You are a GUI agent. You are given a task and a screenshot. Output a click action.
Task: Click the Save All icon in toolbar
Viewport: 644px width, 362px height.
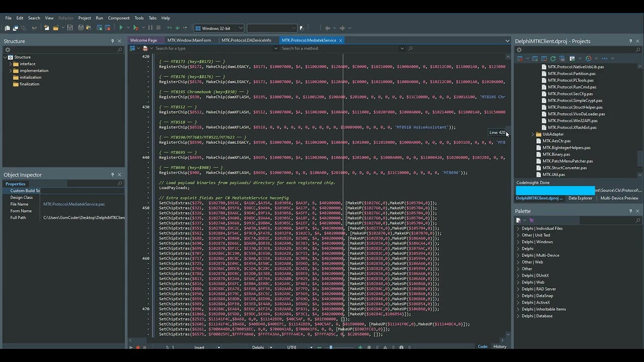click(x=80, y=28)
